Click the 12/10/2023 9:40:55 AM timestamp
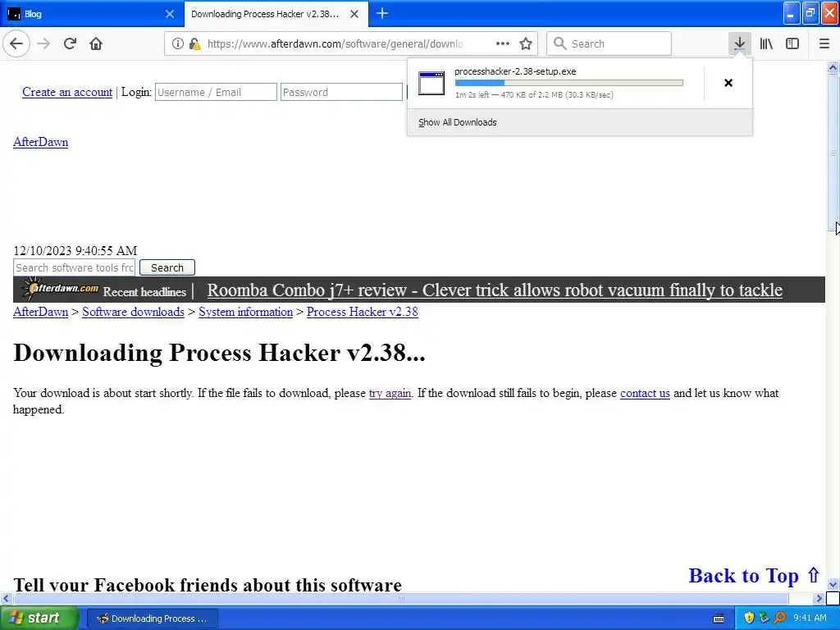This screenshot has height=630, width=840. coord(75,251)
